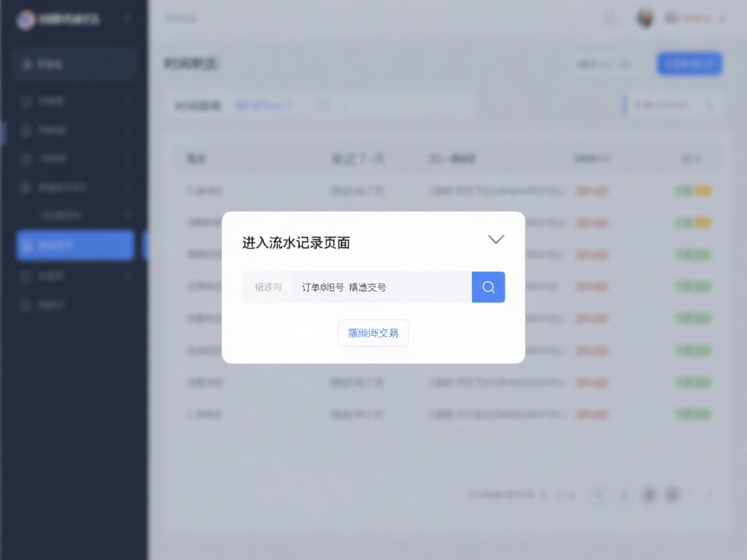The width and height of the screenshot is (747, 560).
Task: Select the highlighted blue item in the sidebar
Action: (x=74, y=245)
